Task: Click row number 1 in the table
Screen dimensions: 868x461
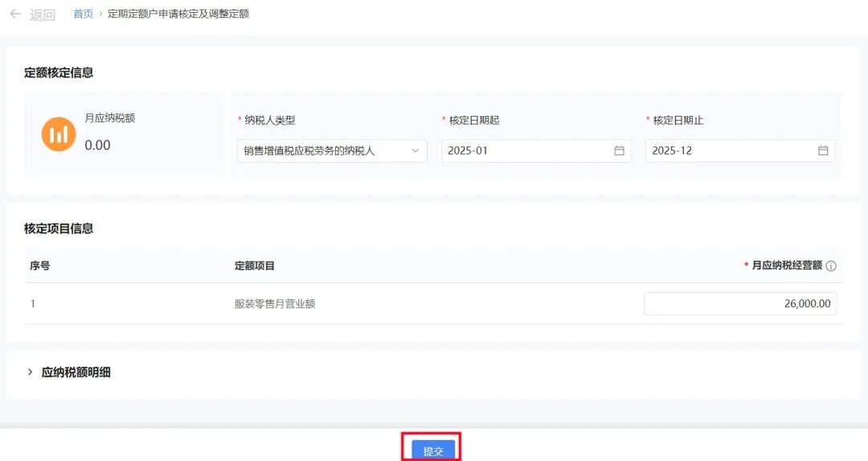Action: pyautogui.click(x=33, y=303)
